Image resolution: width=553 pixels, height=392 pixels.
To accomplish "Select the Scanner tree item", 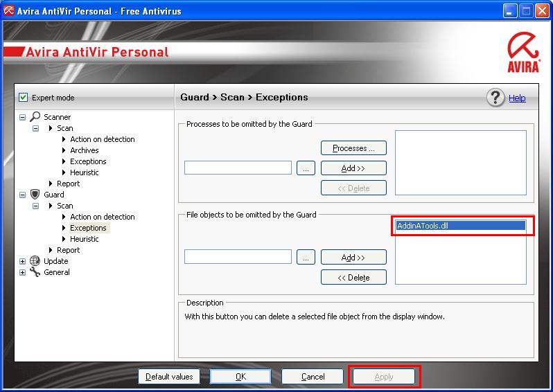I will click(57, 116).
